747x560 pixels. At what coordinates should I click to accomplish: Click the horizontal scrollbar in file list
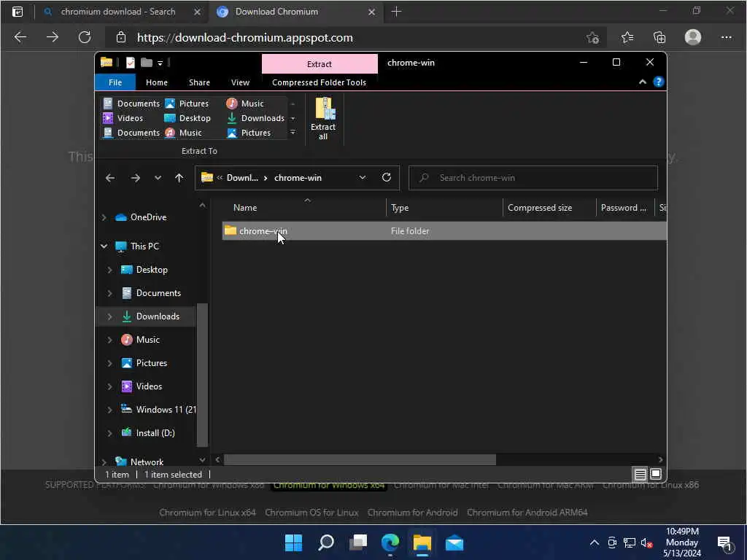point(360,459)
